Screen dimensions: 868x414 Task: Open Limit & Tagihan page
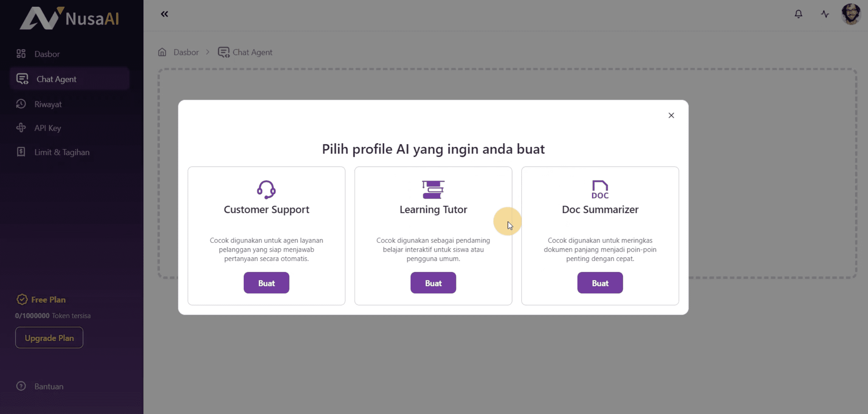tap(62, 152)
